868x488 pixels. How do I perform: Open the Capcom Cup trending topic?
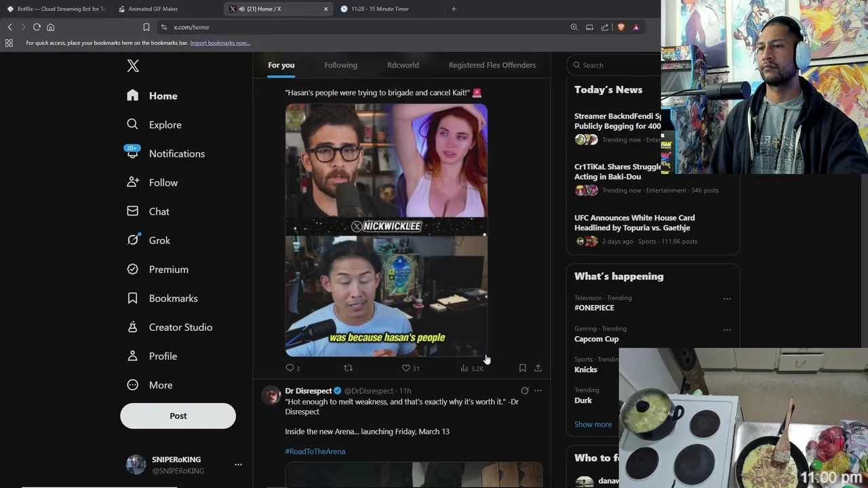[x=596, y=339]
